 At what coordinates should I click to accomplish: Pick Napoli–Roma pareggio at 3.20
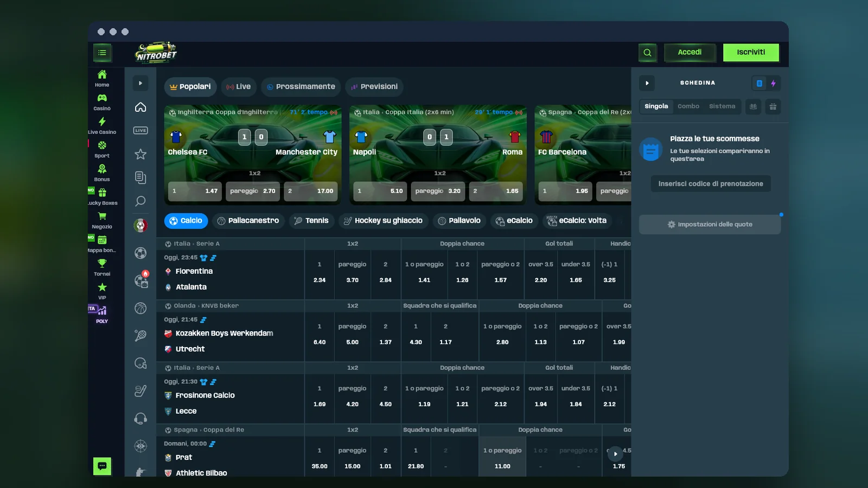(x=438, y=191)
